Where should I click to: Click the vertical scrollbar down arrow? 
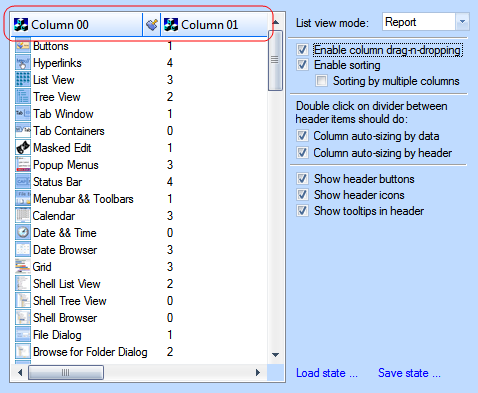click(x=275, y=355)
